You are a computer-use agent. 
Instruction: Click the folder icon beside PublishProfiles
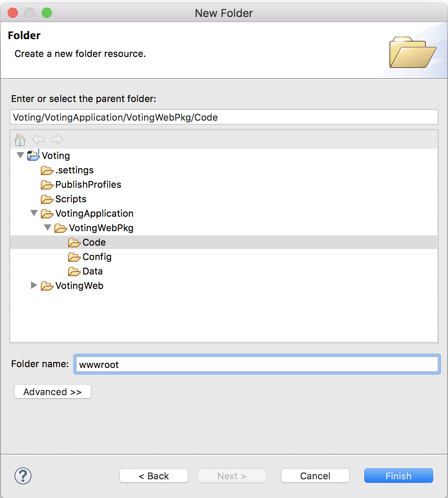(x=47, y=184)
